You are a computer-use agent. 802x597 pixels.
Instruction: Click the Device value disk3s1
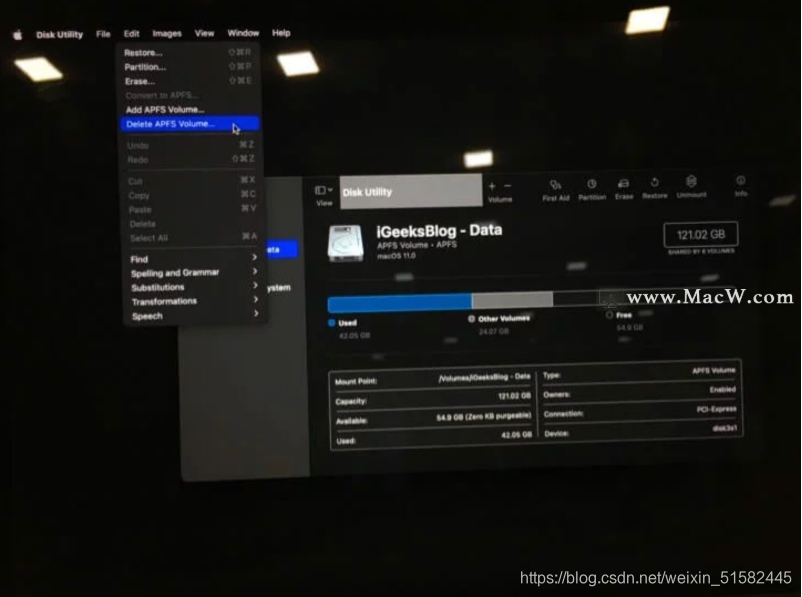tap(724, 428)
